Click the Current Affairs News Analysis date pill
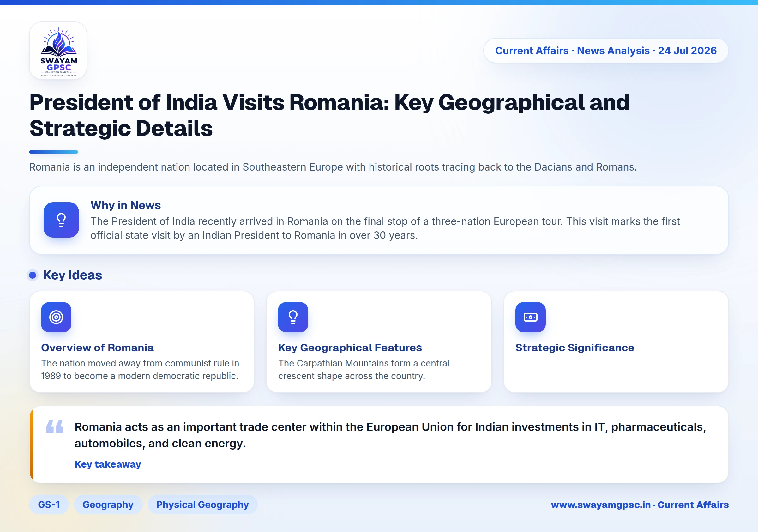Viewport: 758px width, 532px height. [x=606, y=51]
